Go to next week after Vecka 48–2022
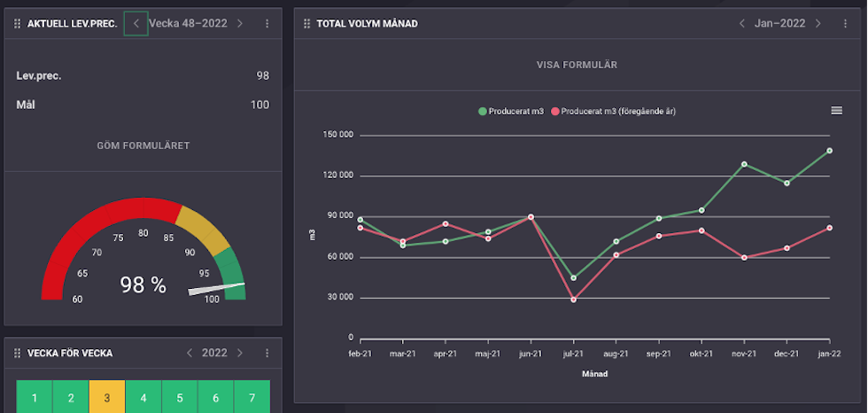This screenshot has height=413, width=868. tap(240, 24)
